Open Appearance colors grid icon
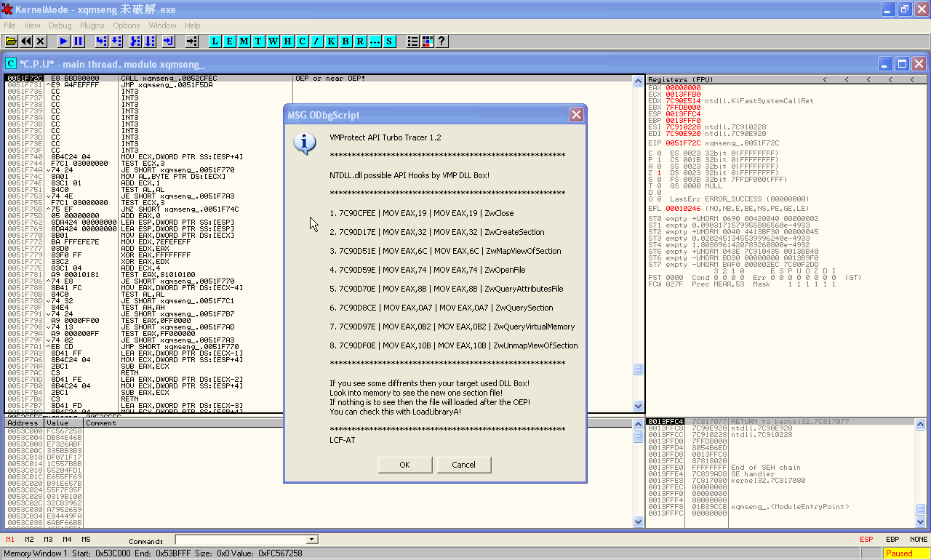 (x=427, y=41)
